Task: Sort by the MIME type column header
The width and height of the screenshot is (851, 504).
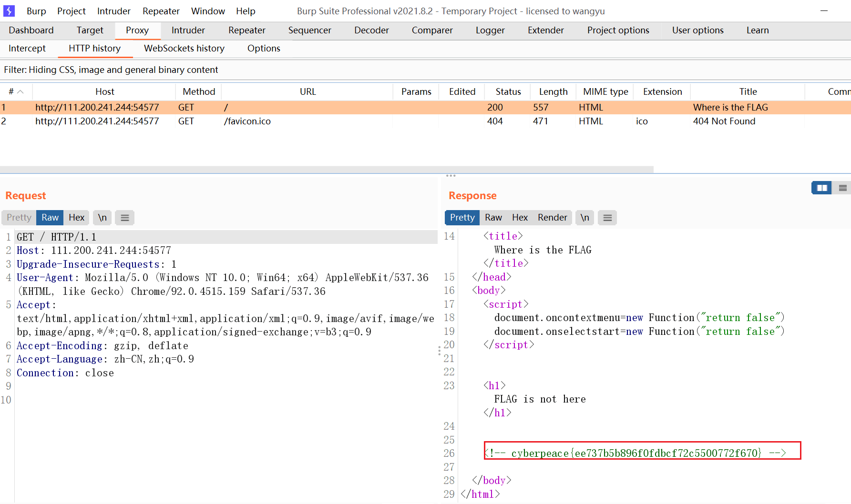Action: click(605, 91)
